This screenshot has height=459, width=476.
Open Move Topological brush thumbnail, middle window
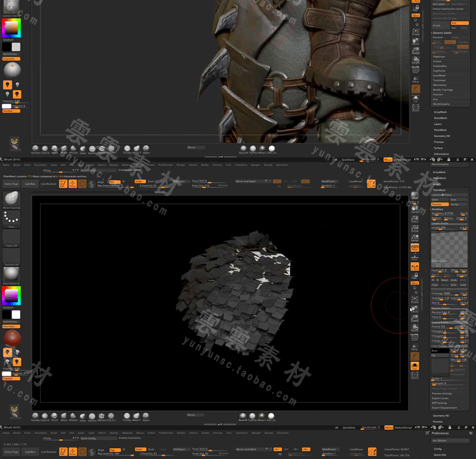[11, 199]
